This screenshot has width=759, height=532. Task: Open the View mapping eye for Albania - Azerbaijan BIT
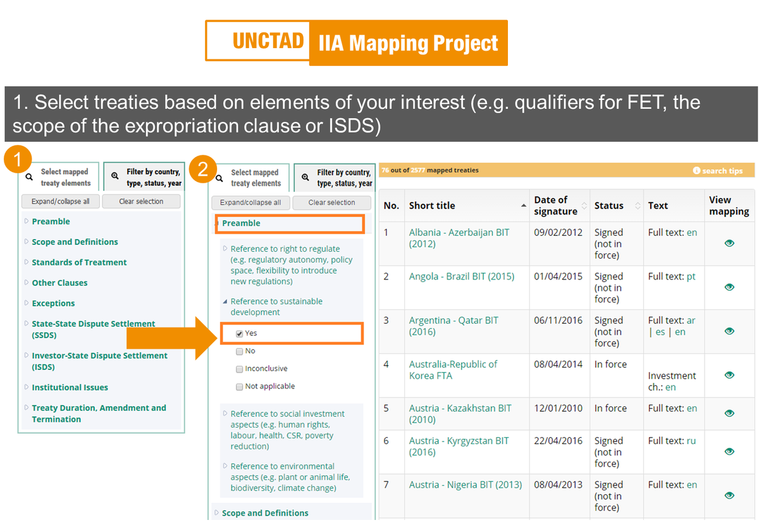click(729, 244)
